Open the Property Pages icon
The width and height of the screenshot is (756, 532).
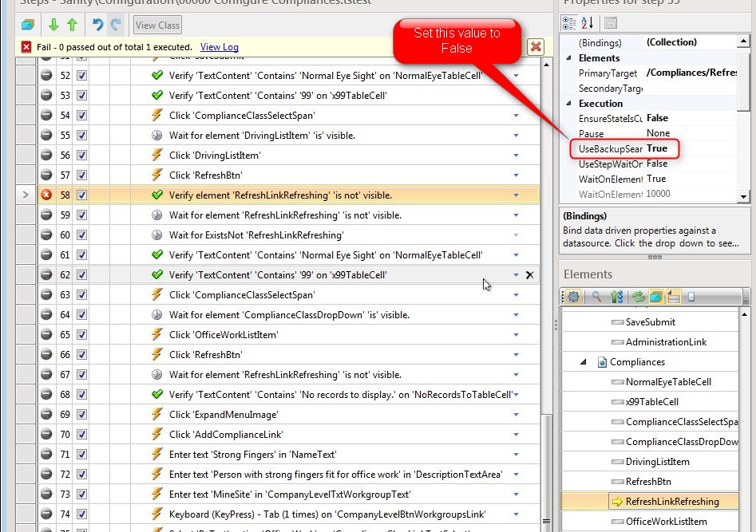[611, 22]
